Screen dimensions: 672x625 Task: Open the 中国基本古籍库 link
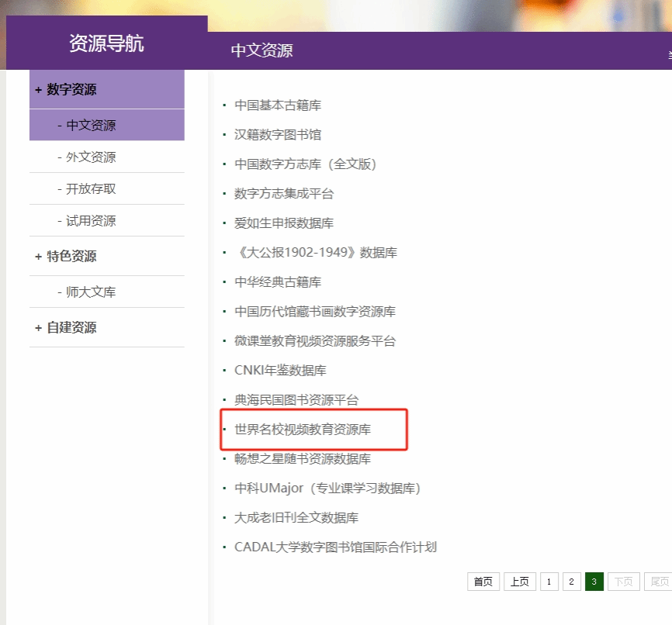(278, 105)
